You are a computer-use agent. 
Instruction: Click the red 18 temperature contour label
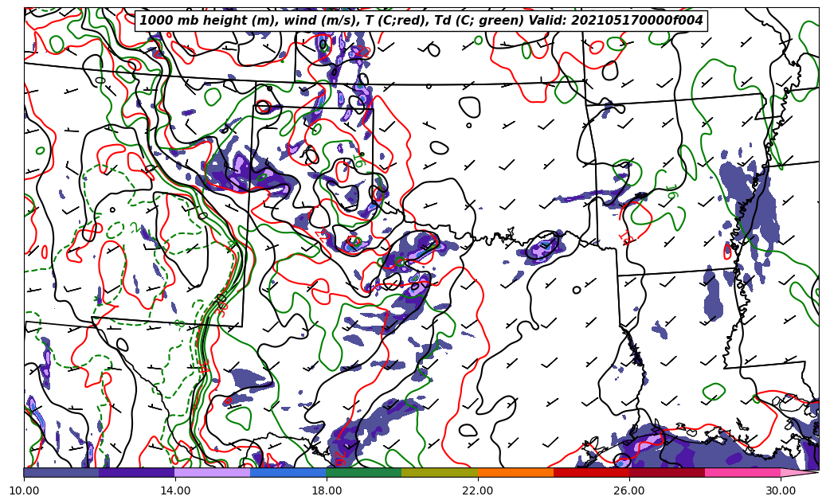626,236
